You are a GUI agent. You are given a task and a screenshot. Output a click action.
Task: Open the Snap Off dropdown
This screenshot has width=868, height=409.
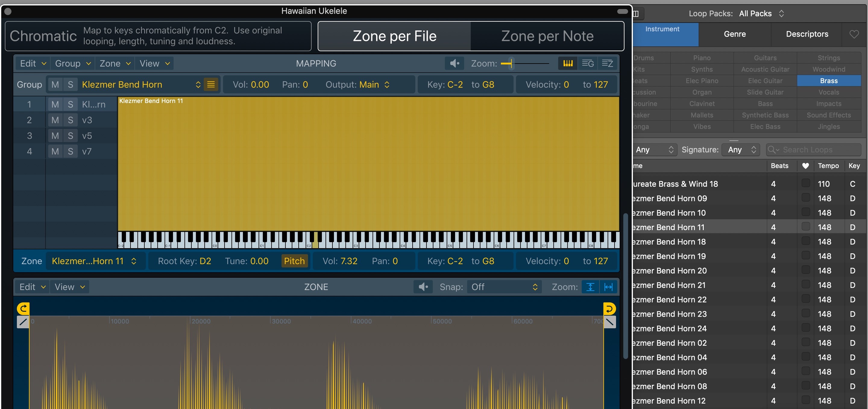(504, 287)
